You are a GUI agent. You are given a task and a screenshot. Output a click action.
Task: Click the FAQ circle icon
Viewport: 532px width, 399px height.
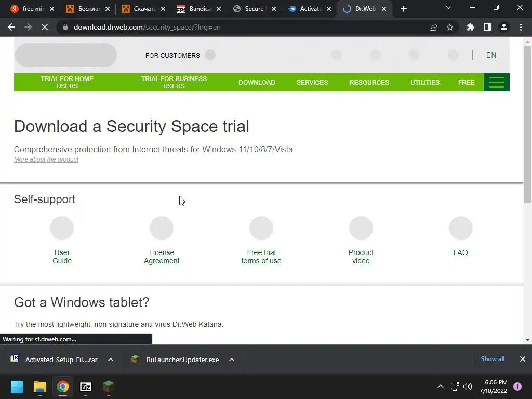(460, 228)
